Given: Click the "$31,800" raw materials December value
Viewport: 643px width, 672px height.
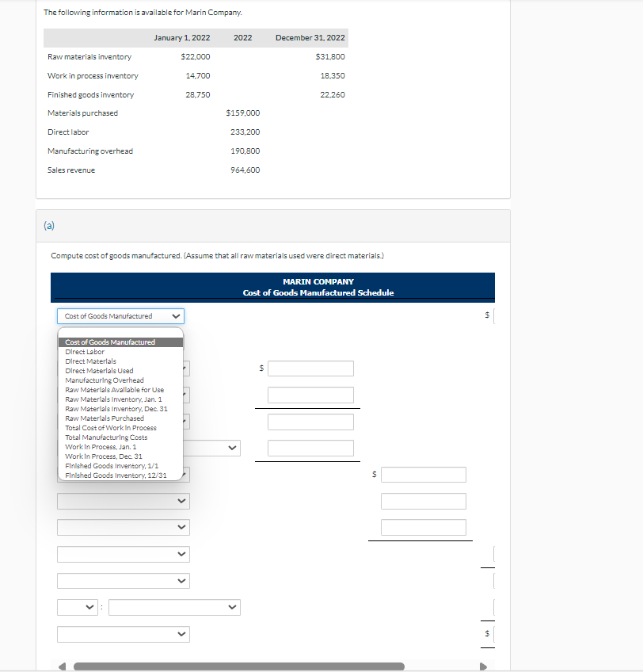Looking at the screenshot, I should coord(330,56).
